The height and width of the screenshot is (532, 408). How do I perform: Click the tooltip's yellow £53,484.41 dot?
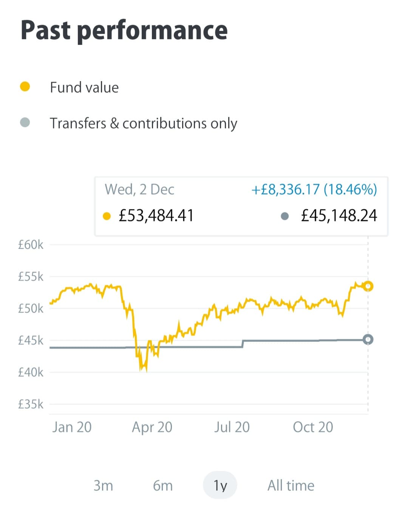tap(107, 216)
